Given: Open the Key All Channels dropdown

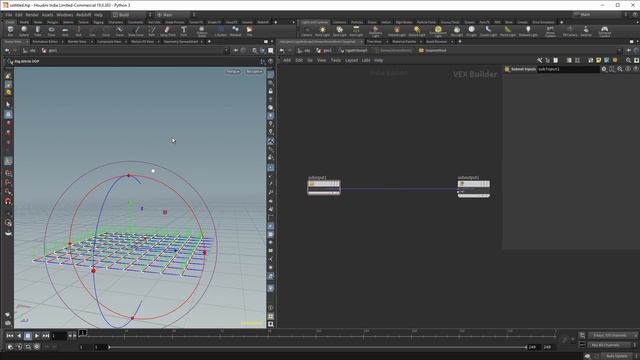Looking at the screenshot, I should click(x=612, y=345).
